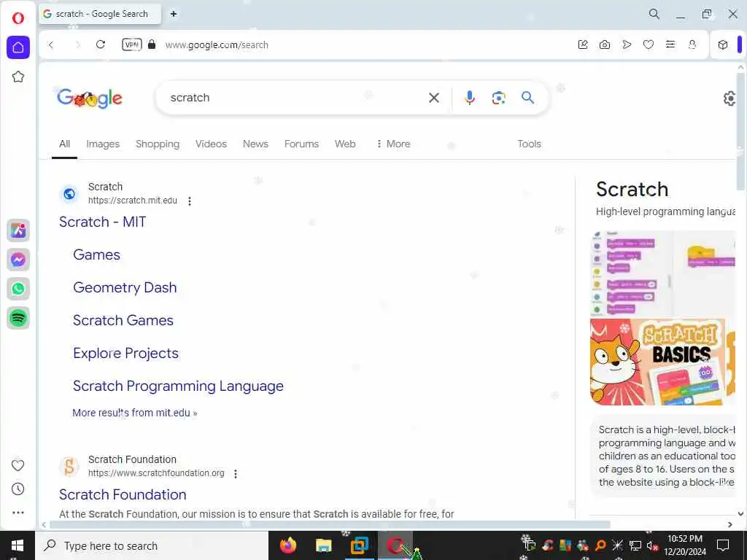Open Messenger from the Opera sidebar
Screen dimensions: 747x560
(x=18, y=260)
